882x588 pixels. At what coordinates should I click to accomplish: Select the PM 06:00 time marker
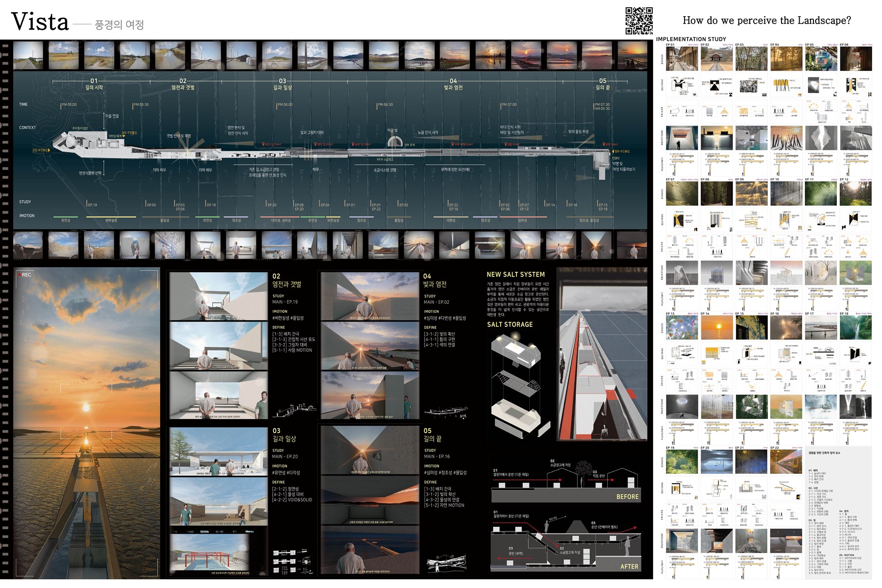point(285,105)
